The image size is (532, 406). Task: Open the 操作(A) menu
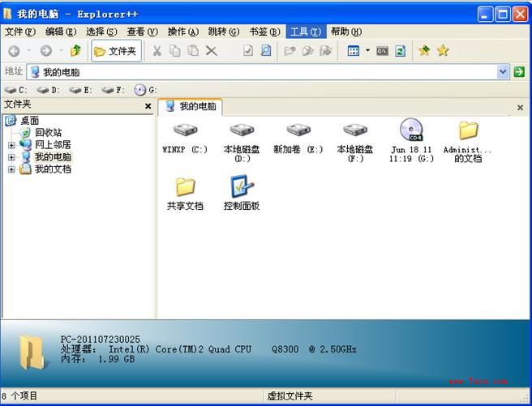pos(183,32)
